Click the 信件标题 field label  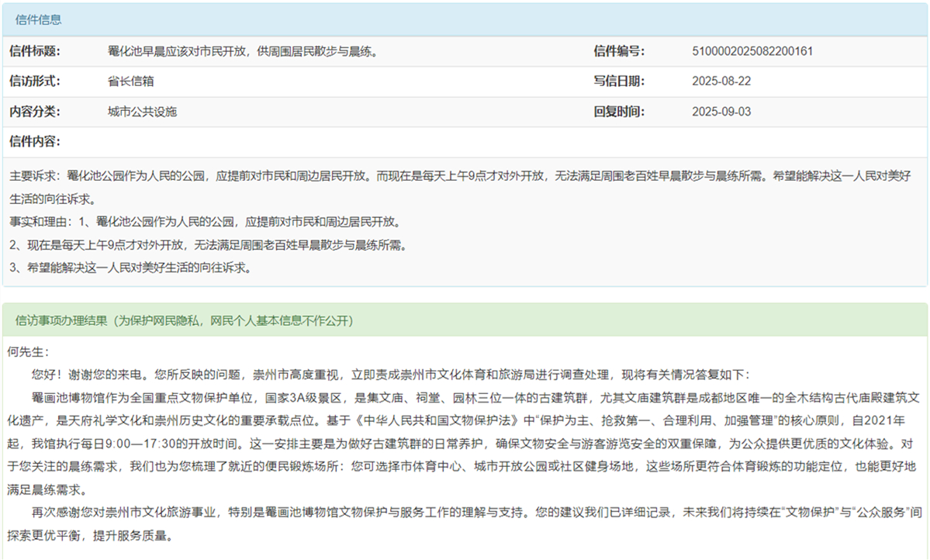[35, 51]
